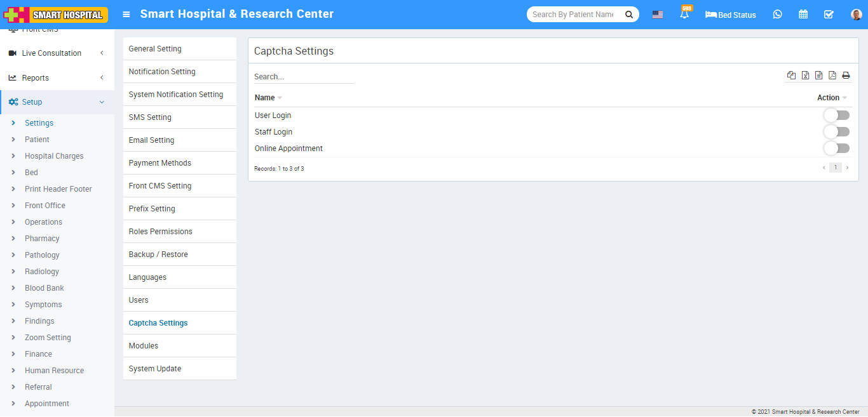This screenshot has width=868, height=417.
Task: Export Captcha table as PDF icon
Action: tap(832, 76)
